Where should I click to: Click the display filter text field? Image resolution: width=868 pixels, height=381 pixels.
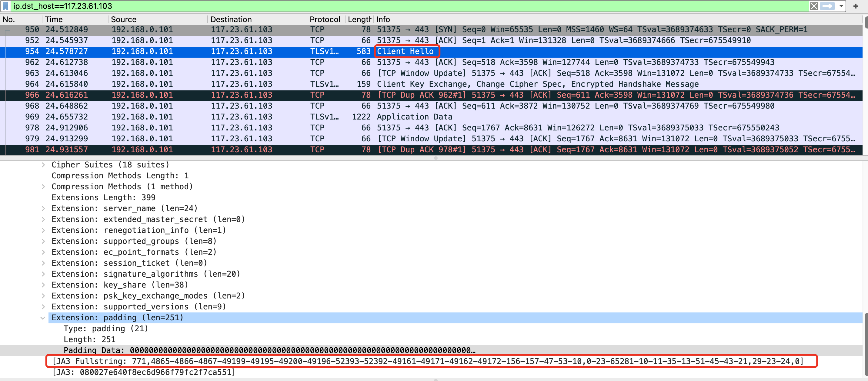click(404, 6)
